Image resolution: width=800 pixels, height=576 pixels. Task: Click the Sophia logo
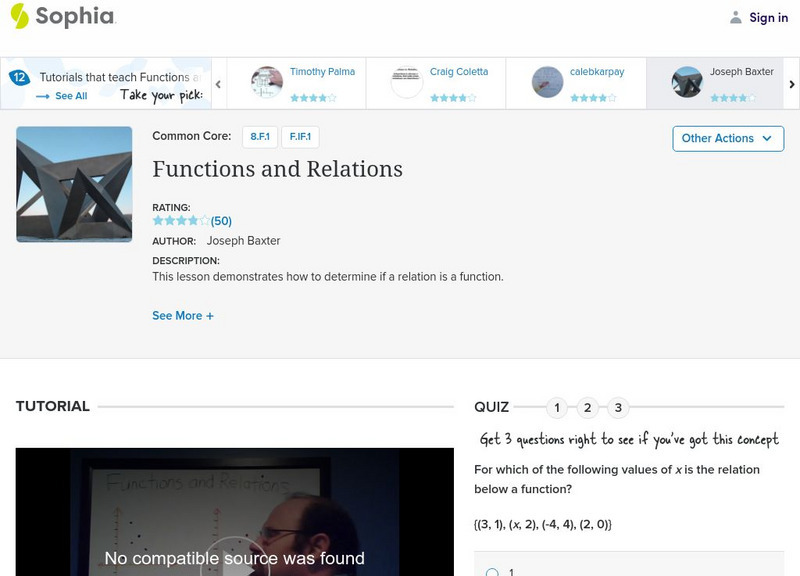62,16
